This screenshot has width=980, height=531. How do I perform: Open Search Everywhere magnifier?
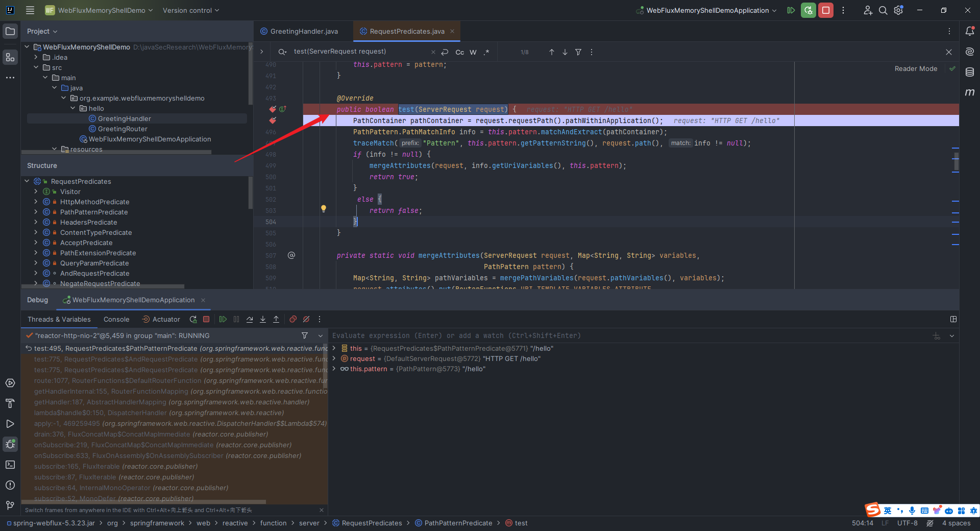tap(883, 10)
